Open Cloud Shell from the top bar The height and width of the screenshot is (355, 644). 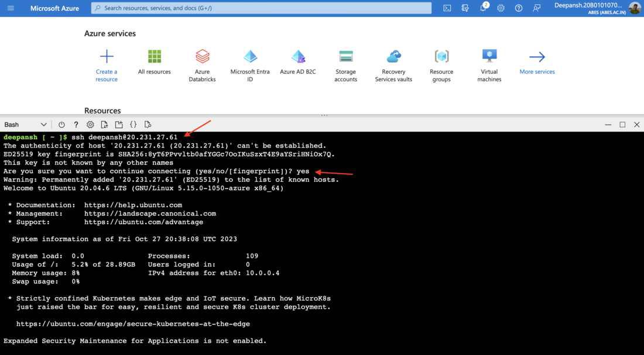tap(447, 8)
